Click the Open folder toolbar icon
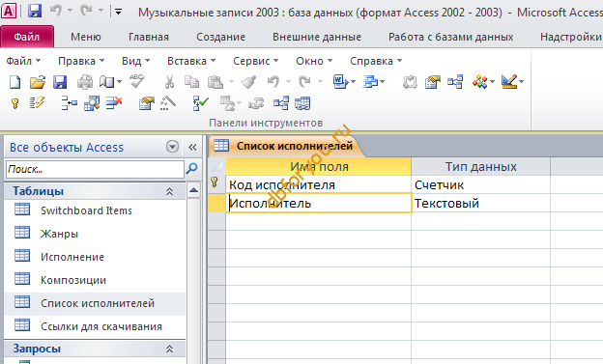The height and width of the screenshot is (364, 603). tap(38, 82)
